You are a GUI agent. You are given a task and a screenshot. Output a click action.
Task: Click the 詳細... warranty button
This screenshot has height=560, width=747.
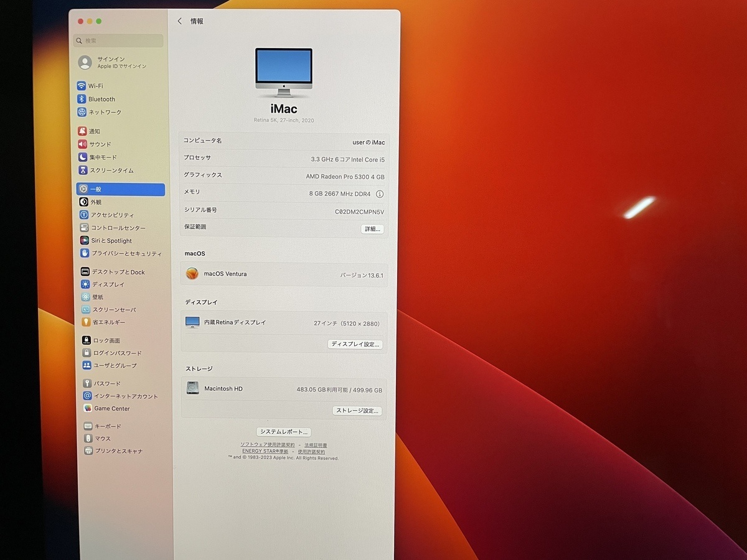click(372, 229)
